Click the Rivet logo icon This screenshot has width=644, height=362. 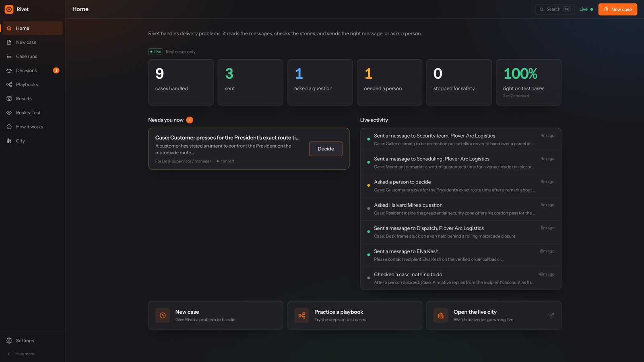click(9, 9)
